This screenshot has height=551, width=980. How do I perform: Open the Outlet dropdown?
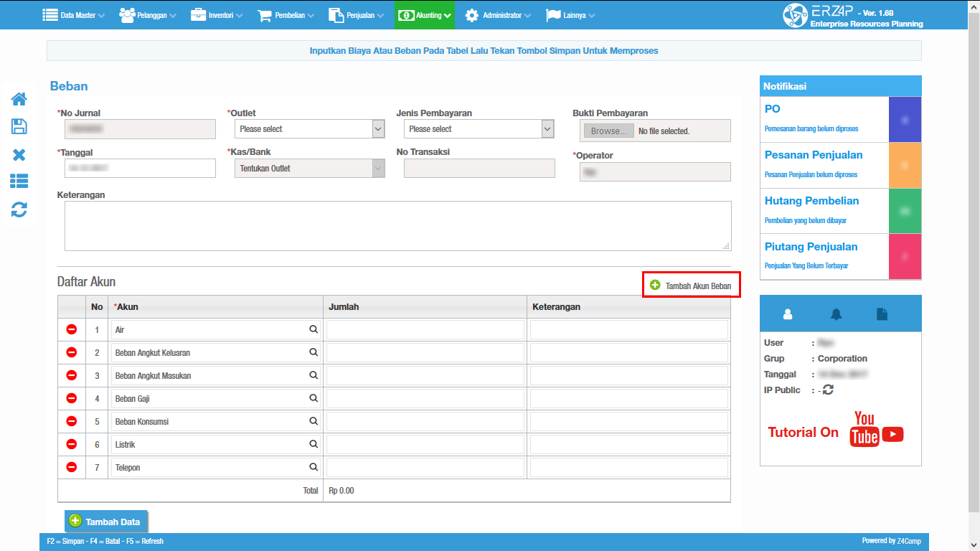309,129
